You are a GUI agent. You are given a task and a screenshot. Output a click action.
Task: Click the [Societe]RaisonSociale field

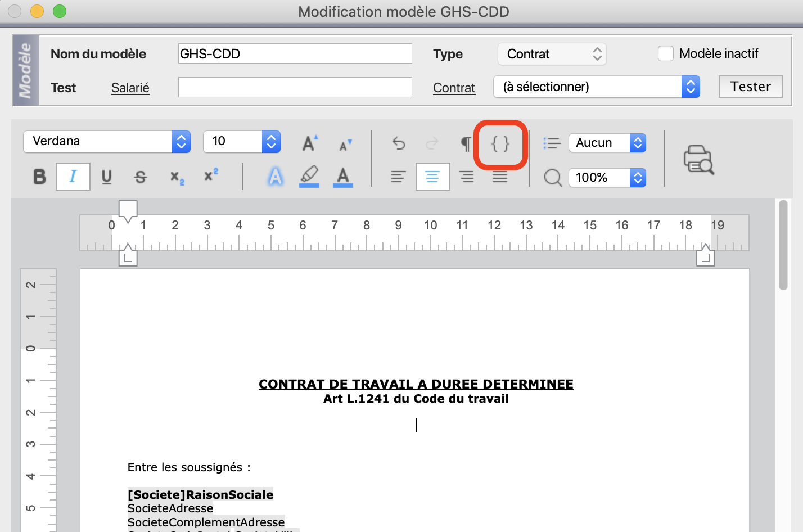(201, 495)
